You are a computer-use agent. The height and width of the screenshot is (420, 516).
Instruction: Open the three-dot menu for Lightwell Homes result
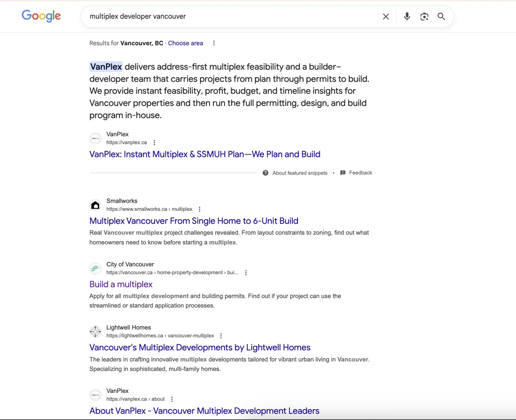point(221,336)
